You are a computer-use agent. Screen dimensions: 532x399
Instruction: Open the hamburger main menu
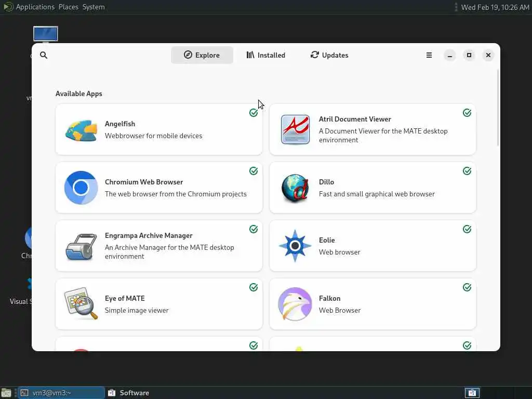[x=429, y=55]
